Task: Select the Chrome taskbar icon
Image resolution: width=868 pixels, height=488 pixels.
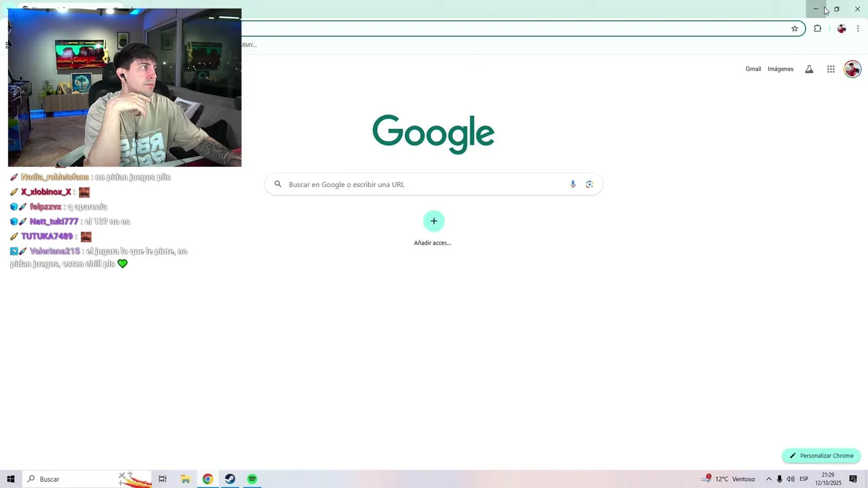Action: tap(208, 479)
